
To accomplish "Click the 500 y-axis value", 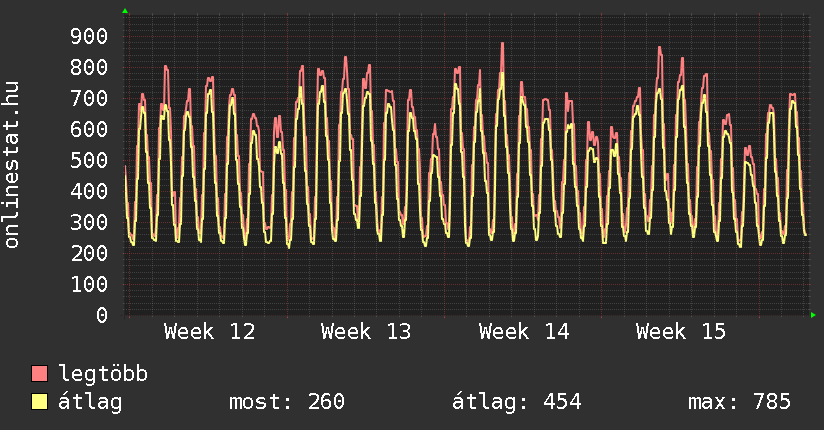I will (89, 161).
